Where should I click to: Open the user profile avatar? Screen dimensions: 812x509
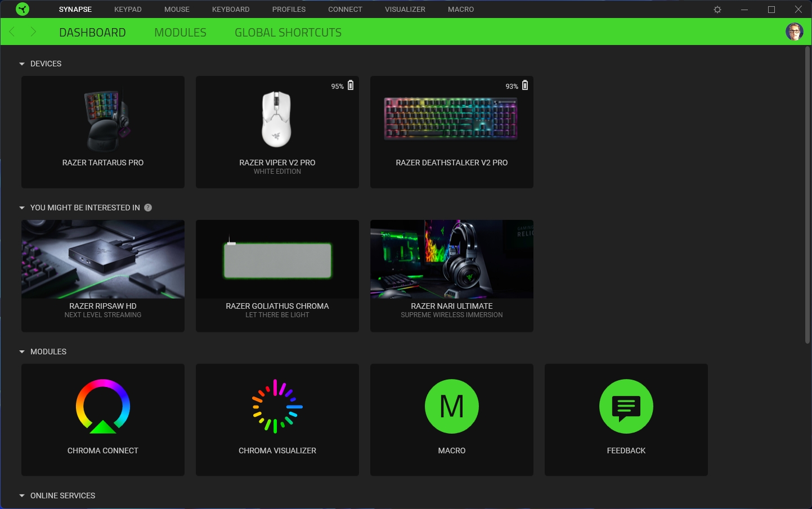coord(795,31)
